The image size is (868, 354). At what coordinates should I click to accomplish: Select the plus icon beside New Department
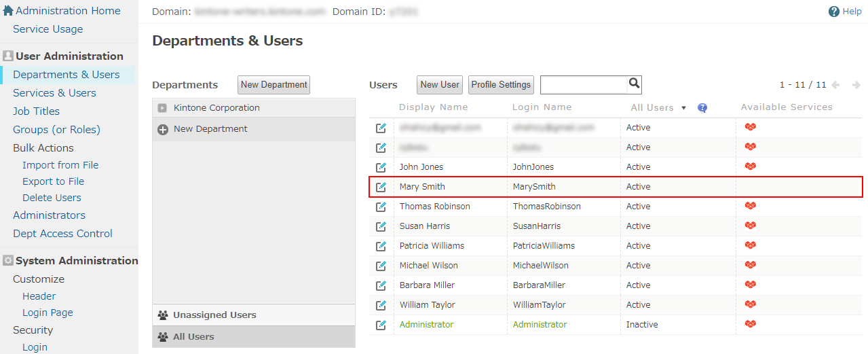tap(163, 129)
